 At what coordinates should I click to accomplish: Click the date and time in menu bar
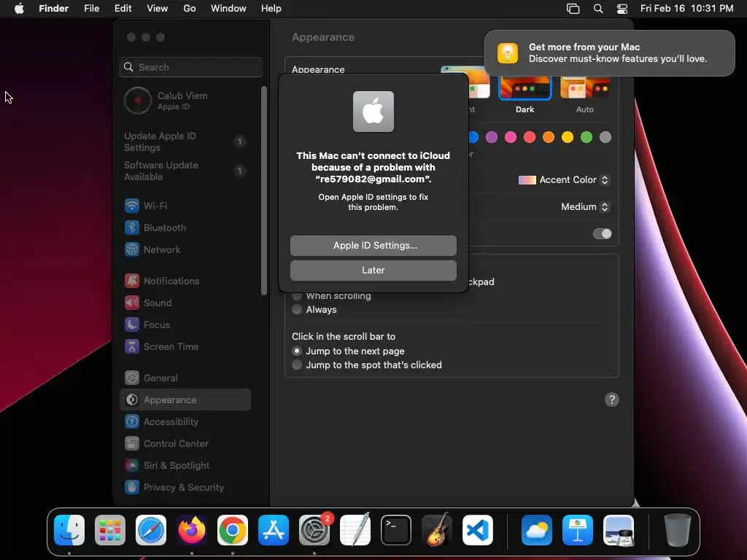coord(686,8)
